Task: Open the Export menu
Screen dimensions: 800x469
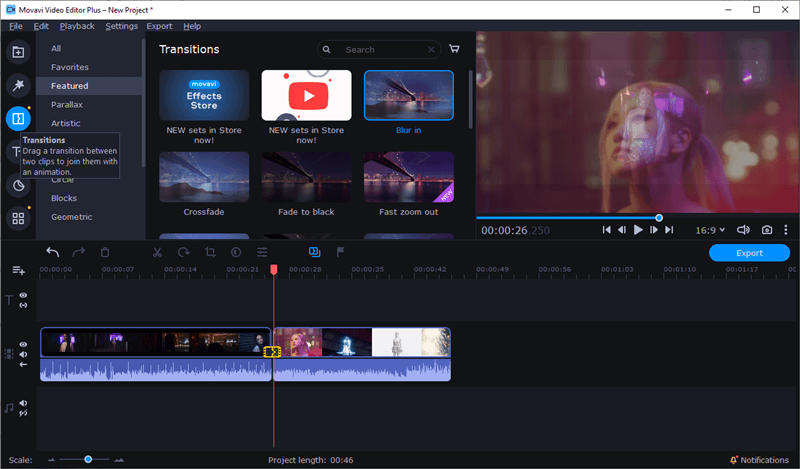Action: 159,26
